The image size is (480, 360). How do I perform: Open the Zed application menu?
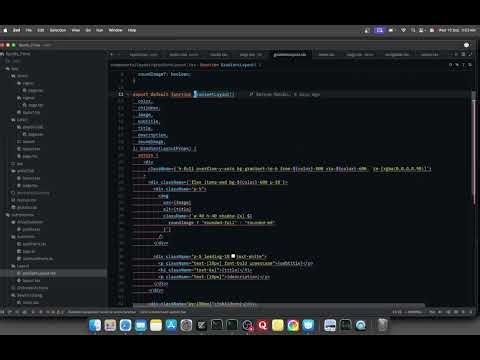[x=17, y=30]
